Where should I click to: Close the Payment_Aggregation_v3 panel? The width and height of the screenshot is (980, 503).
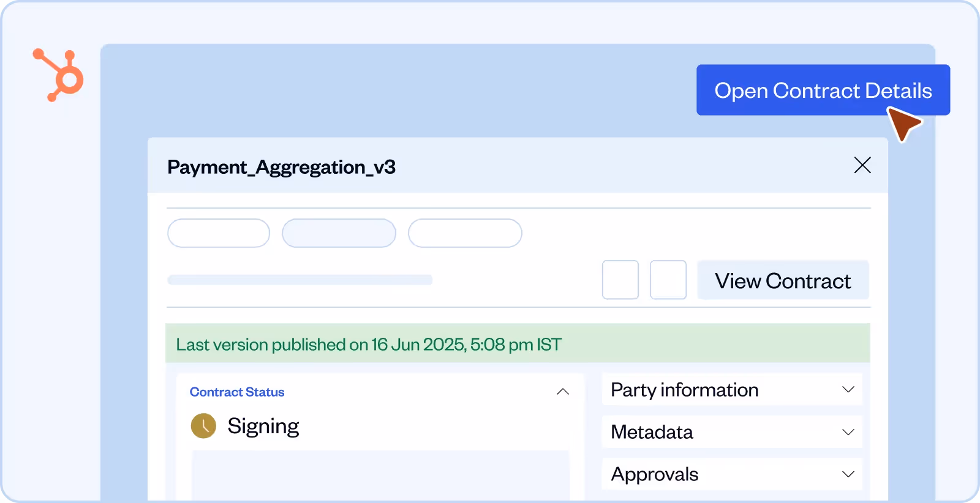(x=862, y=165)
